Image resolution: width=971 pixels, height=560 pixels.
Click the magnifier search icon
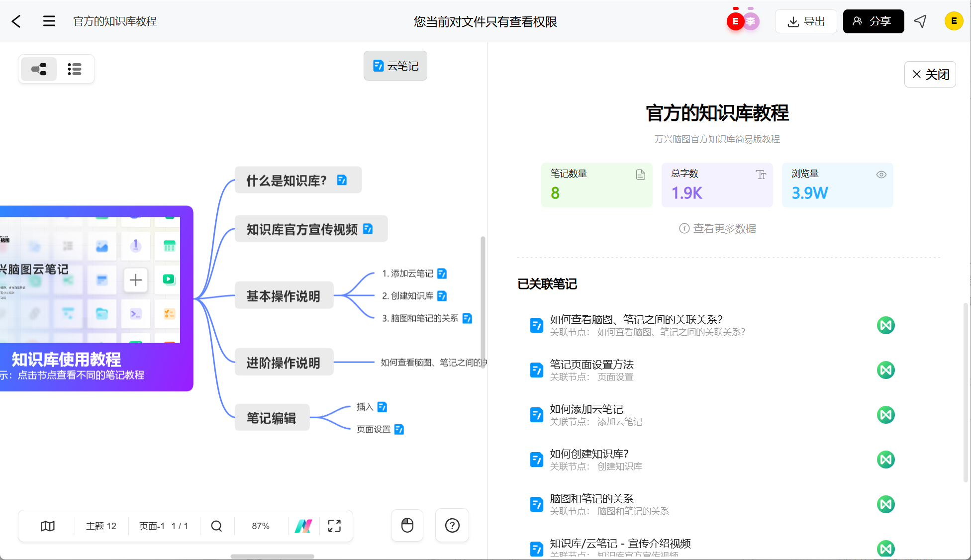click(216, 526)
